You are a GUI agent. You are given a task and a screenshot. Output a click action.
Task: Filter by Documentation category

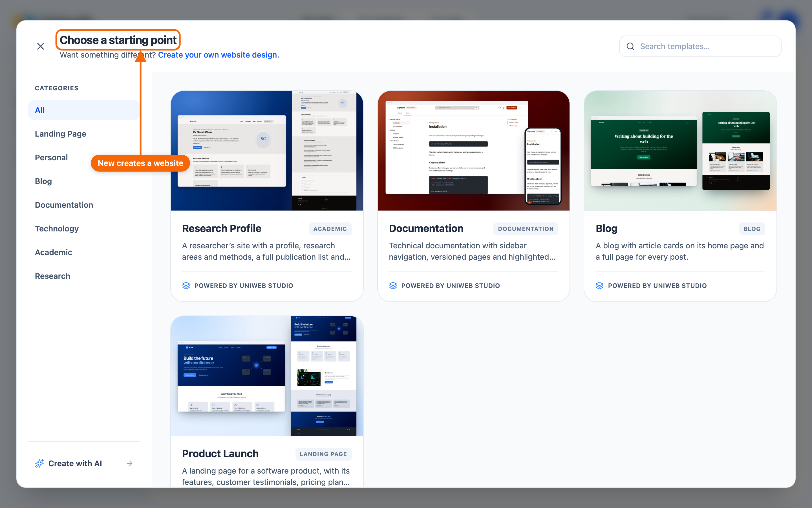[84, 205]
